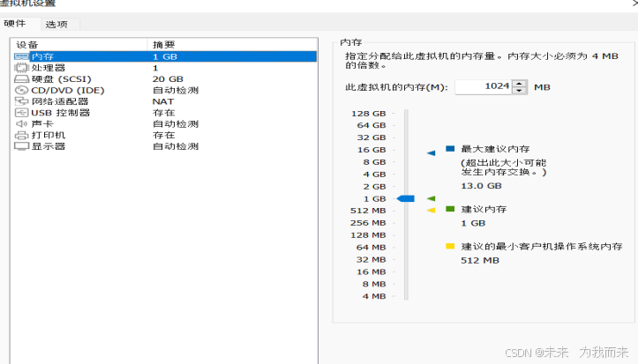This screenshot has height=364, width=638.
Task: Click the CD/DVD (IDE) disc icon
Action: click(21, 90)
